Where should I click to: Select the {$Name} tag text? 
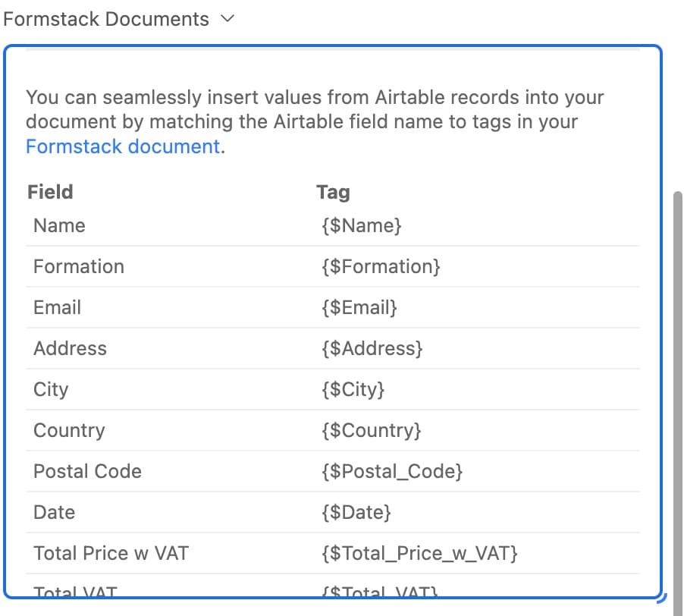pos(361,226)
